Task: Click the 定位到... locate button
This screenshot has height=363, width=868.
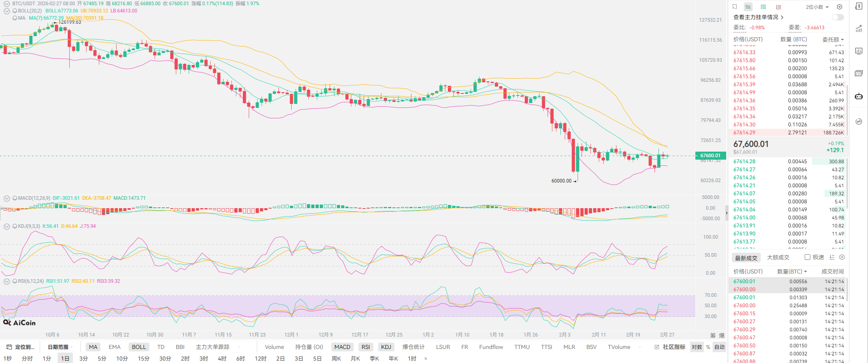Action: 20,347
